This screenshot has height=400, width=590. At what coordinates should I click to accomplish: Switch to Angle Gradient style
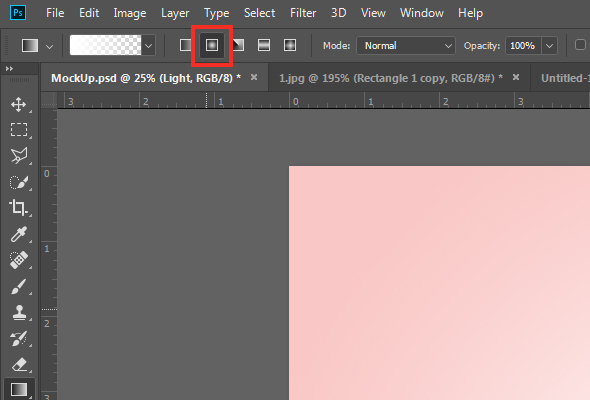238,46
